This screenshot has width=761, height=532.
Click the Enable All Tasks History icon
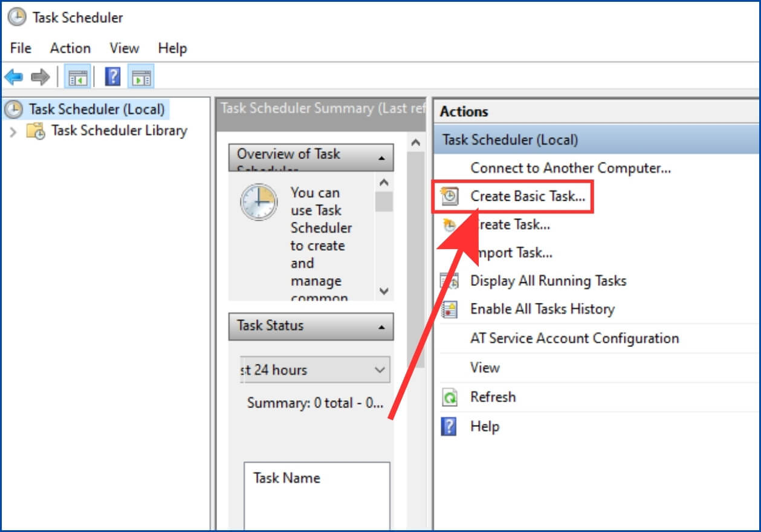[450, 309]
